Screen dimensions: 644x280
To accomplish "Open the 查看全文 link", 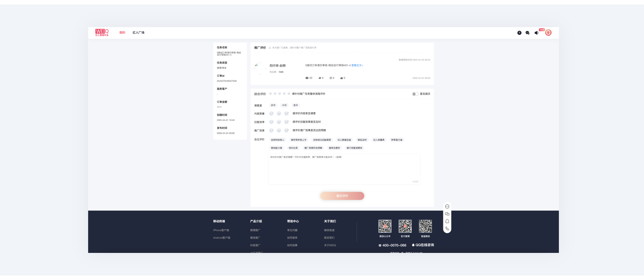I will point(357,65).
